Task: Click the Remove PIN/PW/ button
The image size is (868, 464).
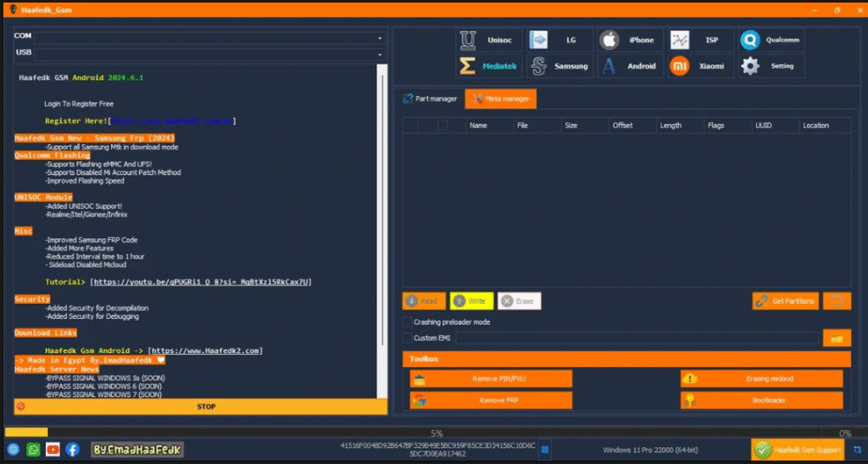Action: pyautogui.click(x=491, y=378)
